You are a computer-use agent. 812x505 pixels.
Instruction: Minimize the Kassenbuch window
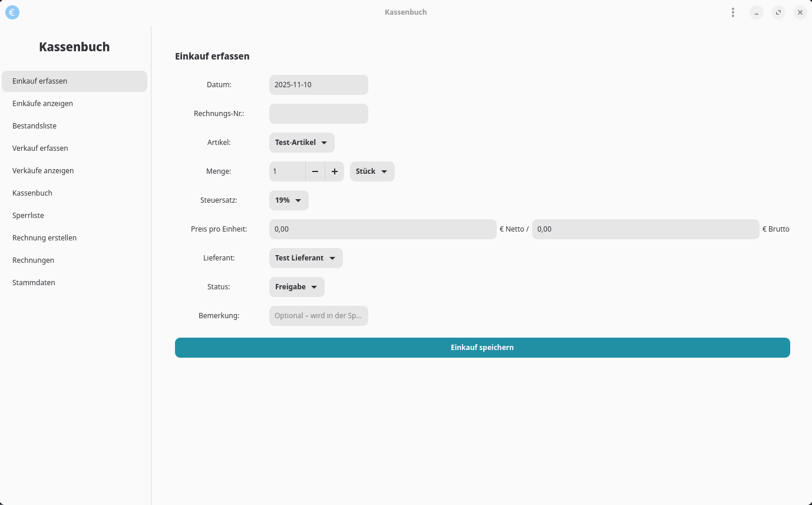tap(757, 12)
